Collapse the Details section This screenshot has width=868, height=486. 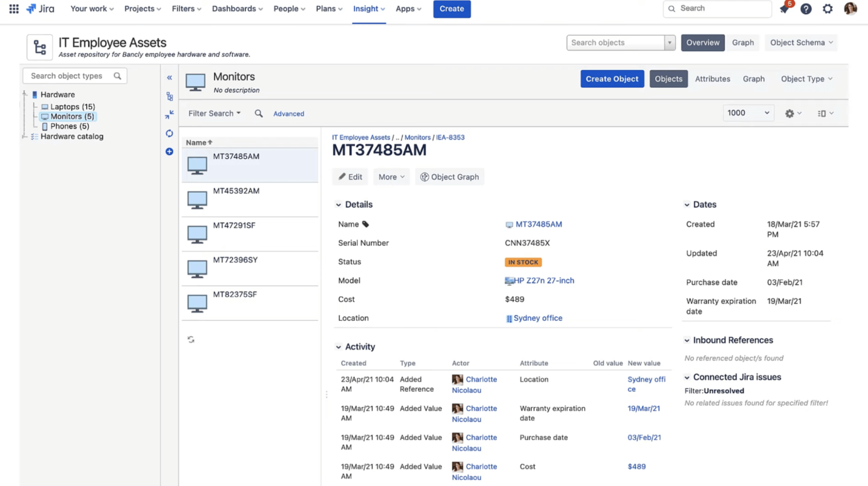click(338, 205)
